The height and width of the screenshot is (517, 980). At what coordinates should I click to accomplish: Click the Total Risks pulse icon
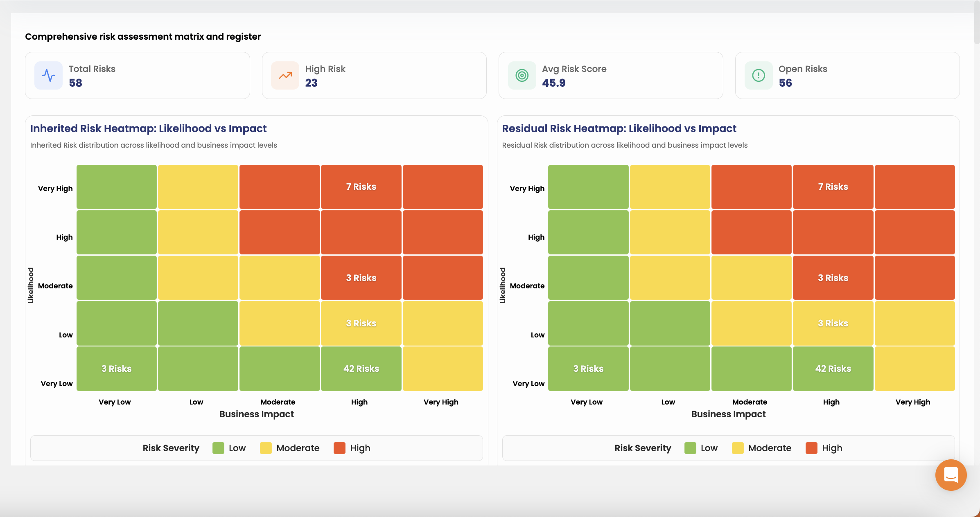point(48,75)
